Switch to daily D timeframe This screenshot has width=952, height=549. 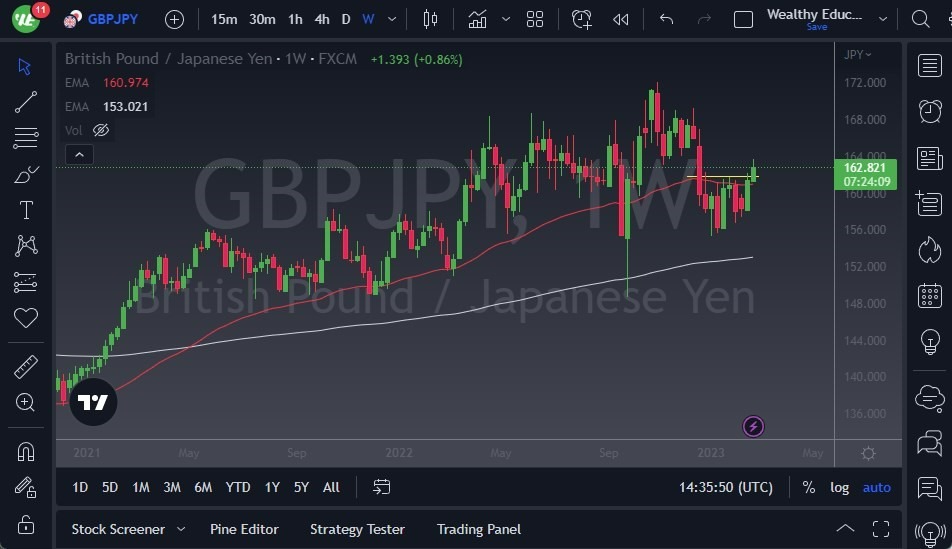pyautogui.click(x=345, y=19)
